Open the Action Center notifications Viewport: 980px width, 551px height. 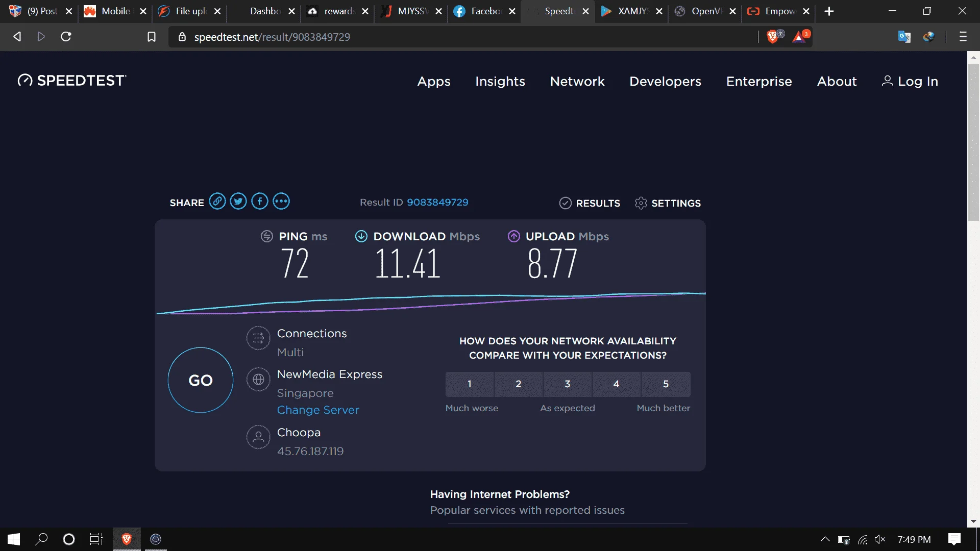coord(954,539)
